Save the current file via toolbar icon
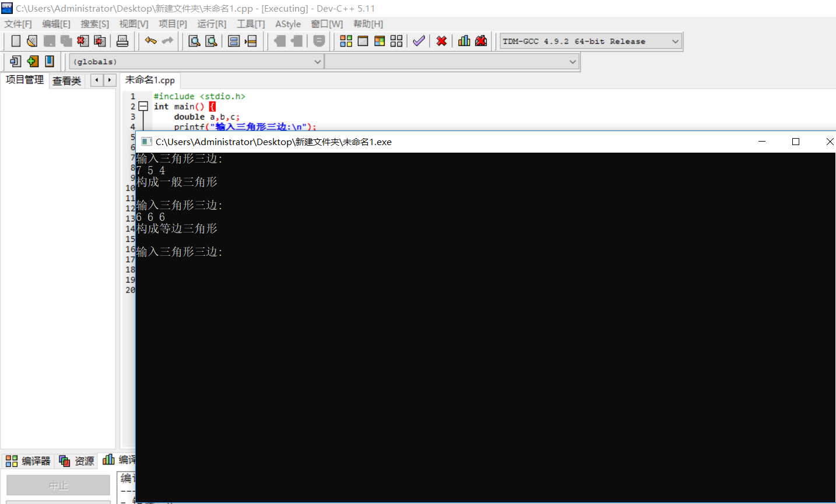Screen dimensions: 836x504 [49, 41]
